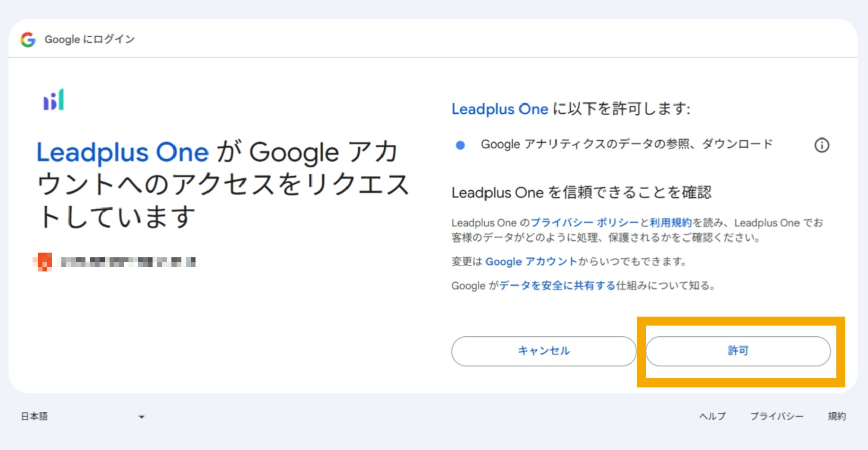868x450 pixels.
Task: Open the プライバシー footer link
Action: click(776, 417)
